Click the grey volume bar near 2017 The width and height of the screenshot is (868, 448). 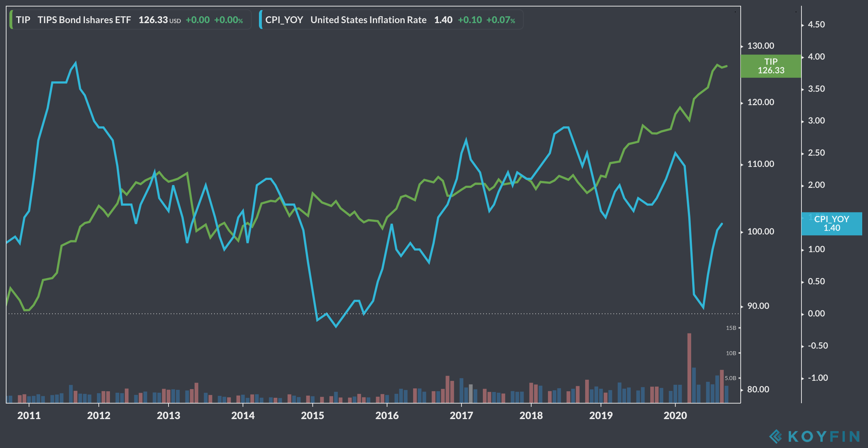coord(471,393)
